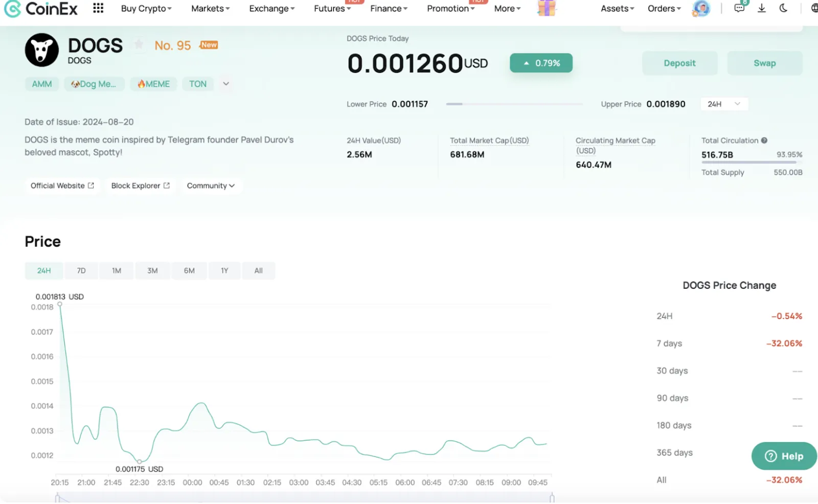Select the 7D chart tab
Image resolution: width=818 pixels, height=504 pixels.
[81, 271]
